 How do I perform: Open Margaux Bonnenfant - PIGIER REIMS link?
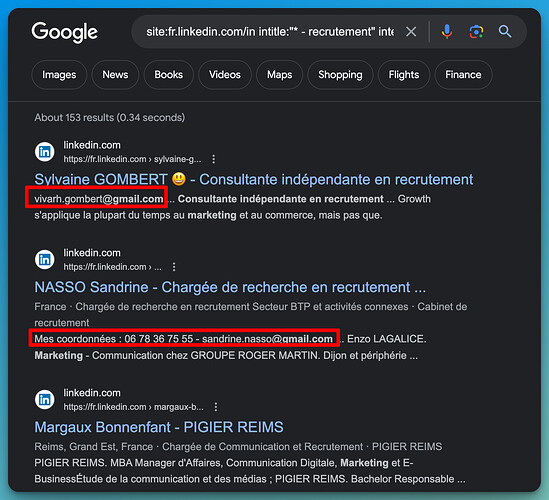pos(159,427)
